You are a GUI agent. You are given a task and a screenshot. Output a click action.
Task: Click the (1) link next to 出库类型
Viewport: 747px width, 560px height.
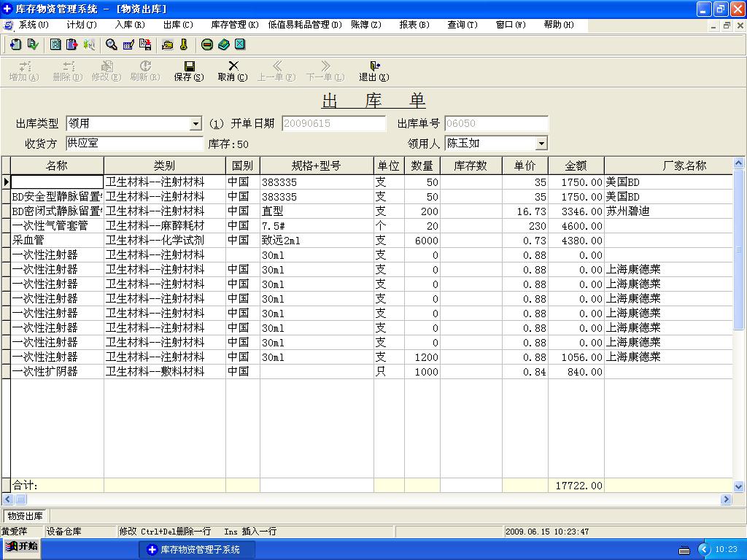point(216,124)
